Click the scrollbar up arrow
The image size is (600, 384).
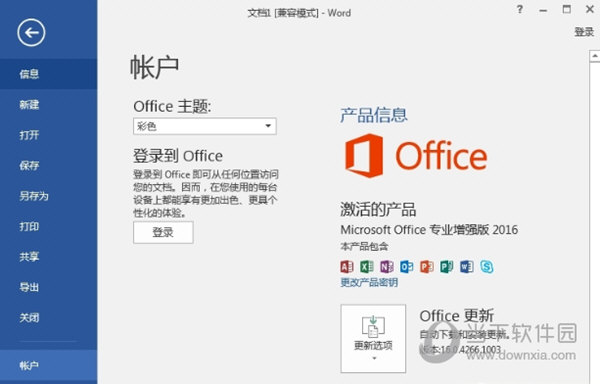(x=594, y=56)
